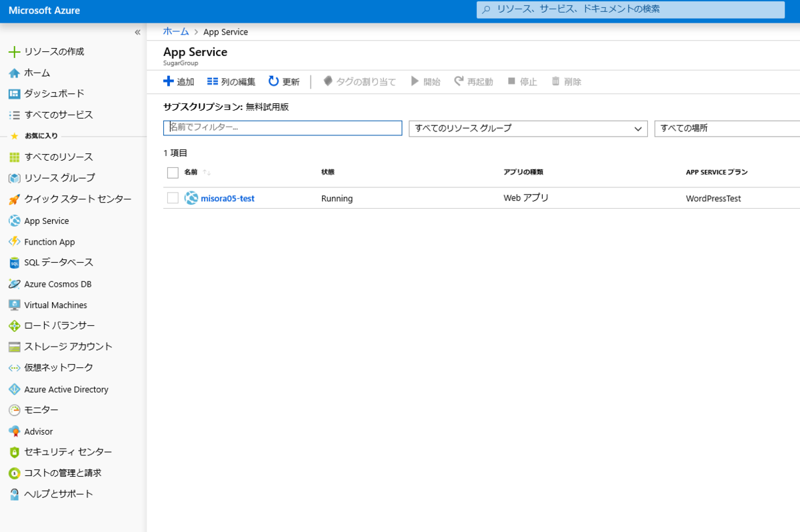Navigate to ホーム via the breadcrumb

175,31
